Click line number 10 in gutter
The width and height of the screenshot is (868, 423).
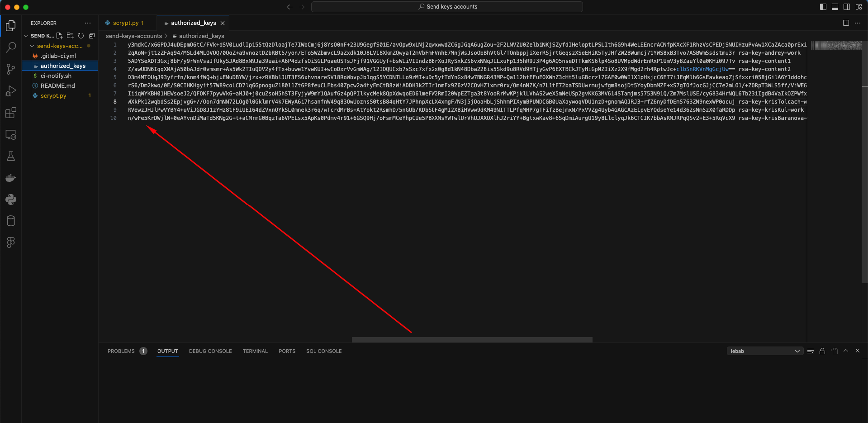tap(114, 118)
